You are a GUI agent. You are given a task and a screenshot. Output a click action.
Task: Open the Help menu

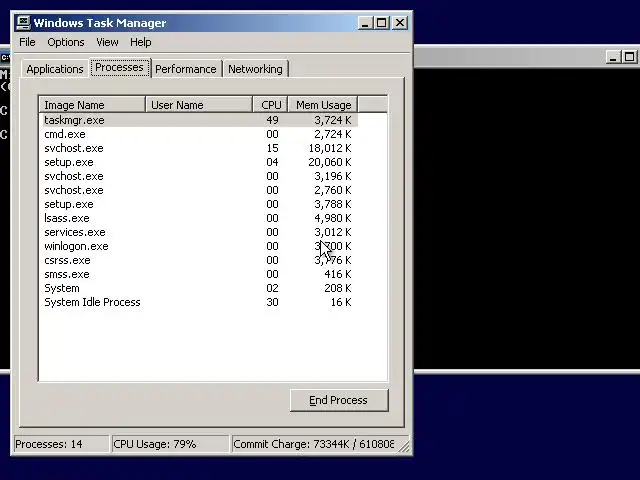pos(140,42)
